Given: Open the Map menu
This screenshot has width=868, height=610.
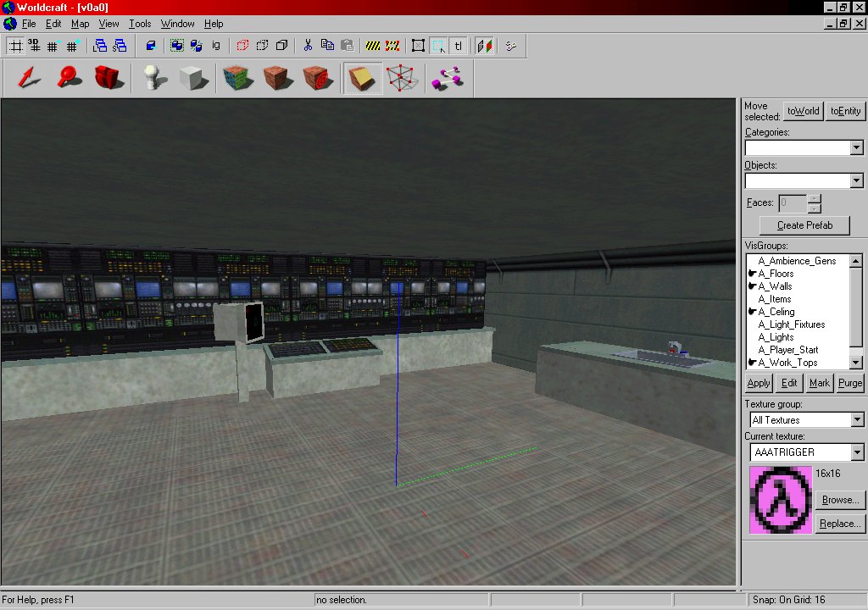Looking at the screenshot, I should (80, 24).
